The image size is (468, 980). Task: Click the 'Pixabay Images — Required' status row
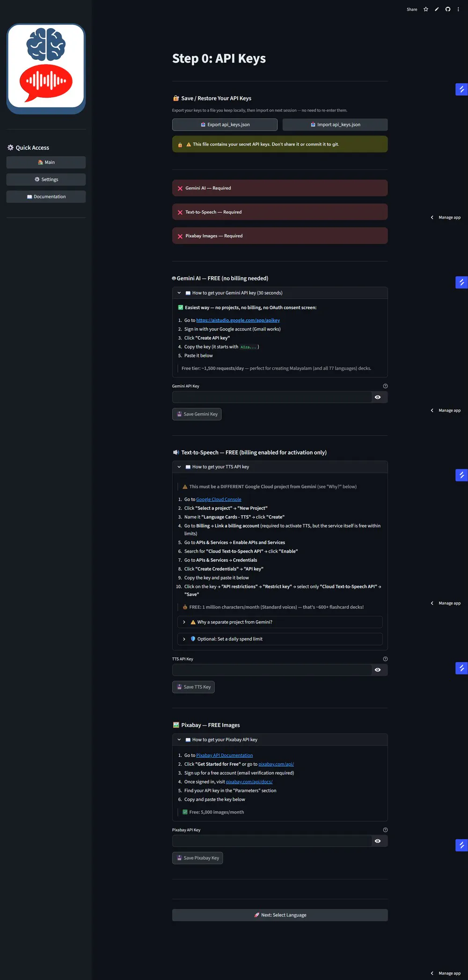tap(280, 236)
